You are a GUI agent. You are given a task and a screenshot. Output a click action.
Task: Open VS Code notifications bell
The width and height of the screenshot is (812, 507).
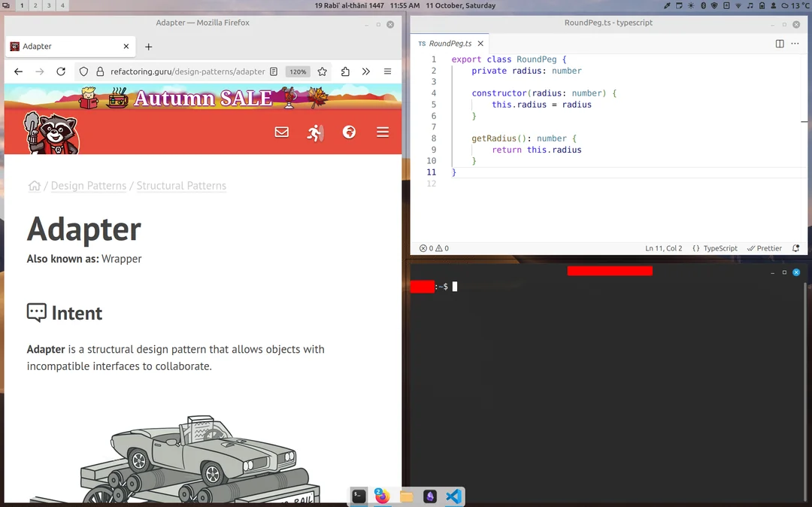pos(796,248)
